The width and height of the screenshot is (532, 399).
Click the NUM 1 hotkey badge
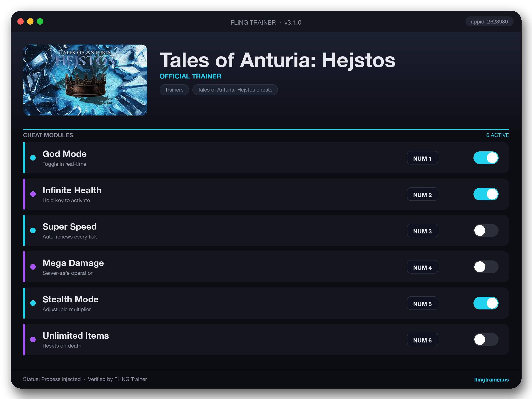point(422,158)
